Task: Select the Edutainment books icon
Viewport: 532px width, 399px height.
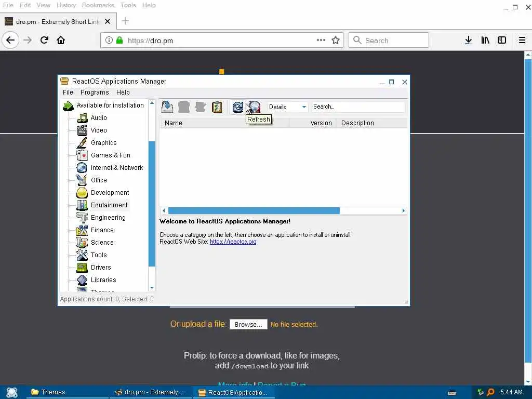Action: 82,205
